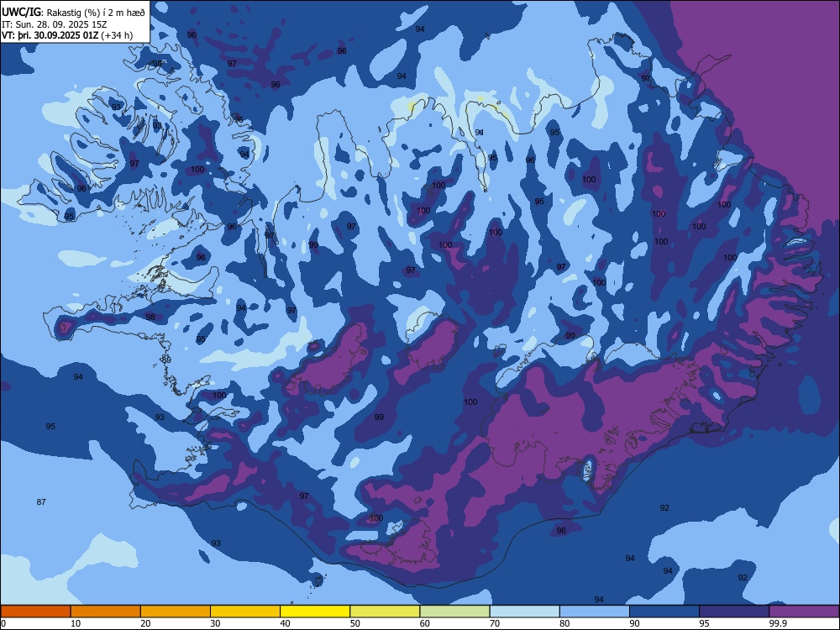This screenshot has width=840, height=630.
Task: Choose the pale yellow 50–60 legend segment
Action: click(385, 612)
